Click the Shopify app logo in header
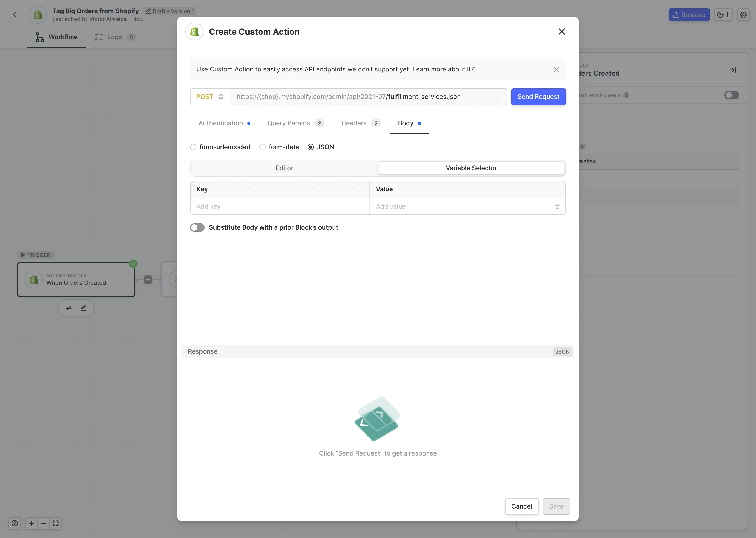The width and height of the screenshot is (756, 538). click(38, 14)
